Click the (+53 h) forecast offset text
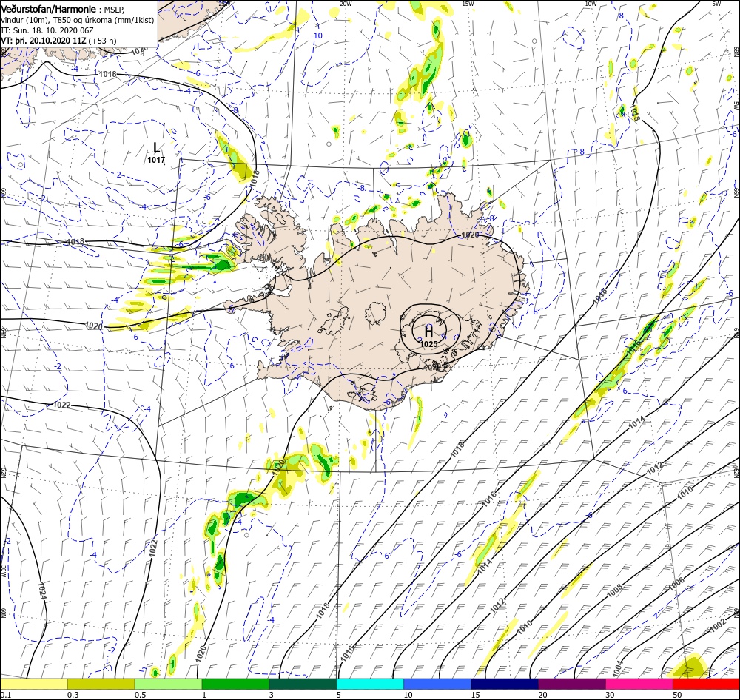Screen dimensions: 740x700 pos(102,41)
